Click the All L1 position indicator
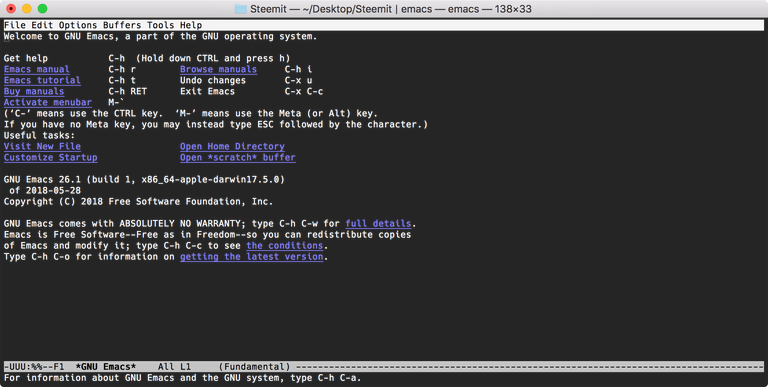This screenshot has height=387, width=768. (x=174, y=367)
